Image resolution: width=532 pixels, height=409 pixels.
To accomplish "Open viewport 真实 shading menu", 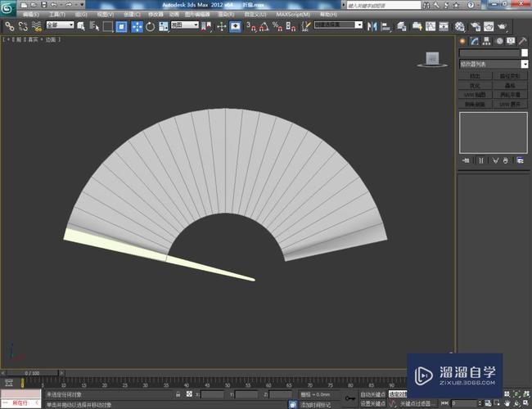I will [x=33, y=40].
